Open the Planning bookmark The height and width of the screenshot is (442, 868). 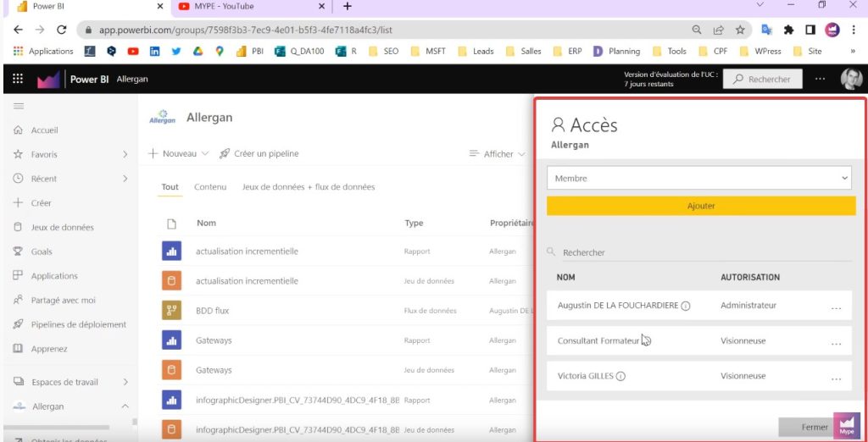(616, 52)
